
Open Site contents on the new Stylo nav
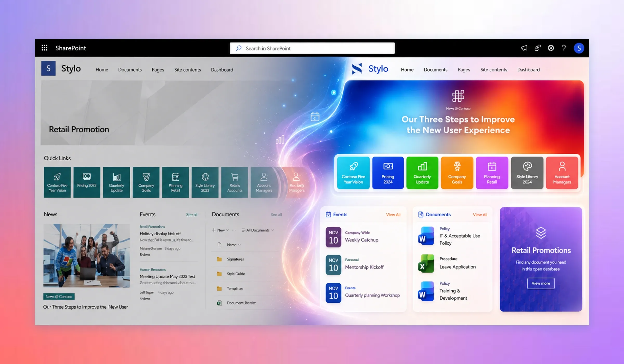(x=494, y=70)
